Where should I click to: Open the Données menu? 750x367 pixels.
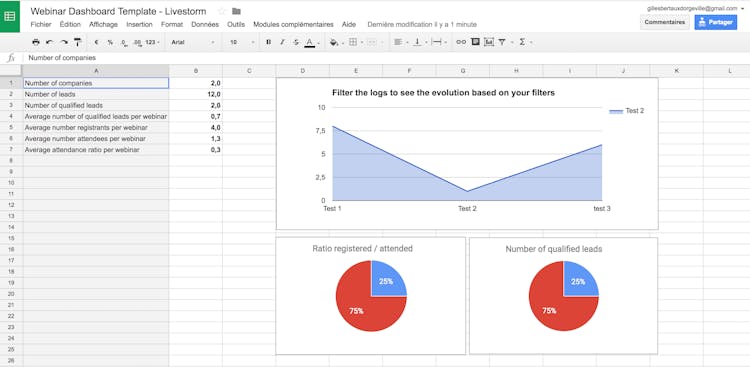click(x=205, y=24)
